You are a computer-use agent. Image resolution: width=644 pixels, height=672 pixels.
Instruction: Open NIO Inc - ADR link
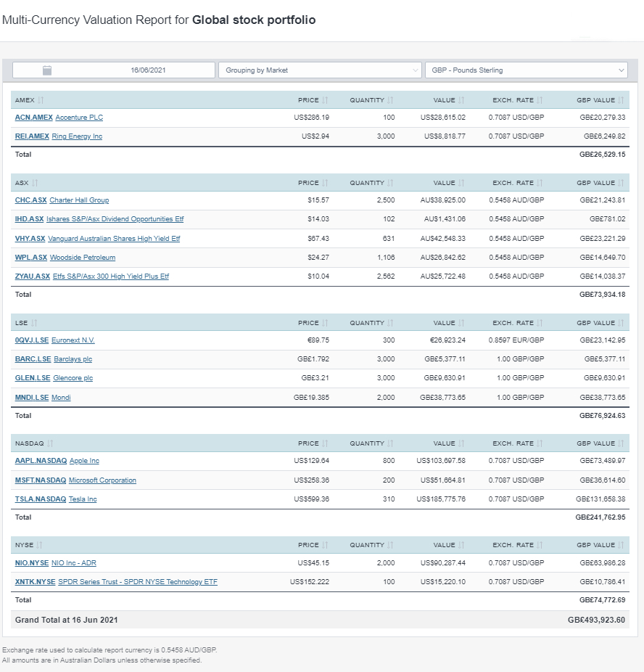pyautogui.click(x=74, y=563)
